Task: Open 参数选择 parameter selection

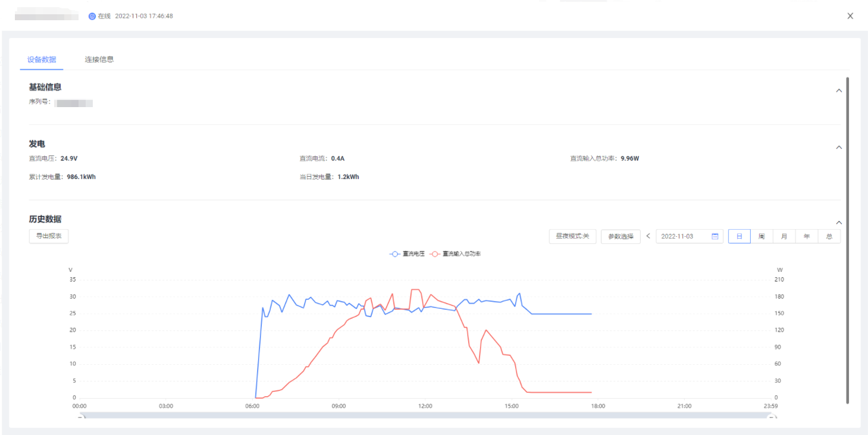Action: coord(621,236)
